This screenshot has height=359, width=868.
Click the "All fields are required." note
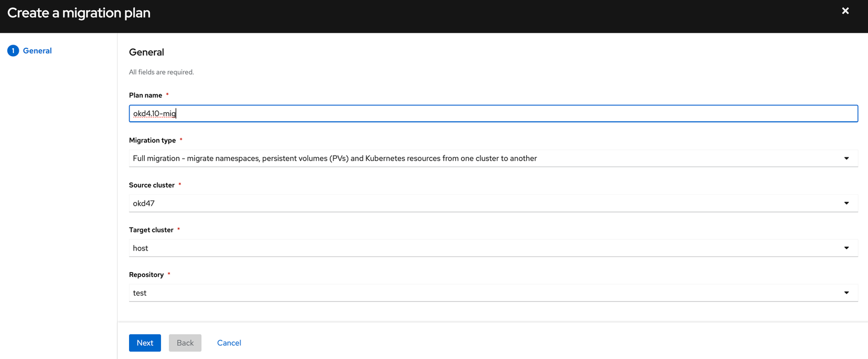[162, 72]
